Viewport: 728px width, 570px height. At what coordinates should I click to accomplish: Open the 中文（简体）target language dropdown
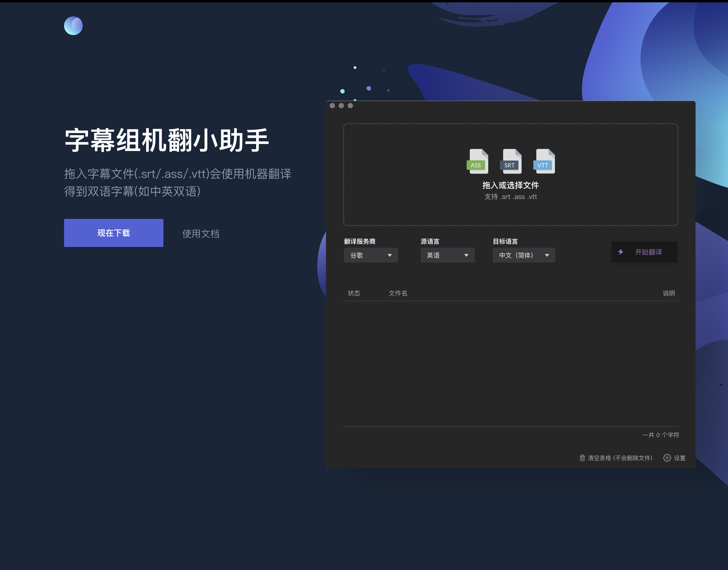(x=524, y=255)
